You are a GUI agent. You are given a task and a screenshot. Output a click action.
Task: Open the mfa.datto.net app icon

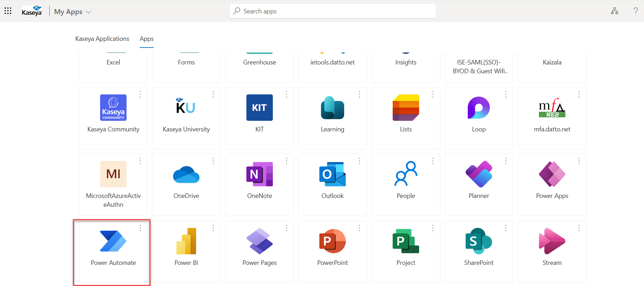[552, 107]
